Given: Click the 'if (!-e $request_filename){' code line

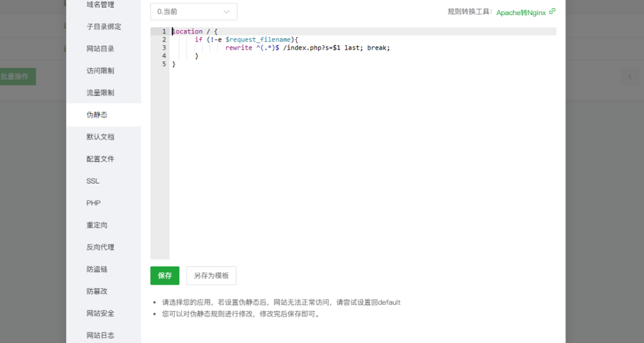Looking at the screenshot, I should 247,40.
